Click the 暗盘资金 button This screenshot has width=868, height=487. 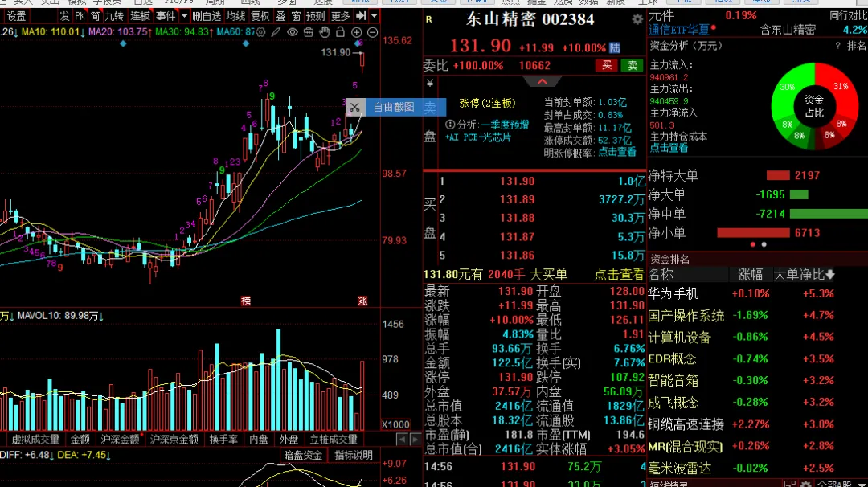coord(303,456)
